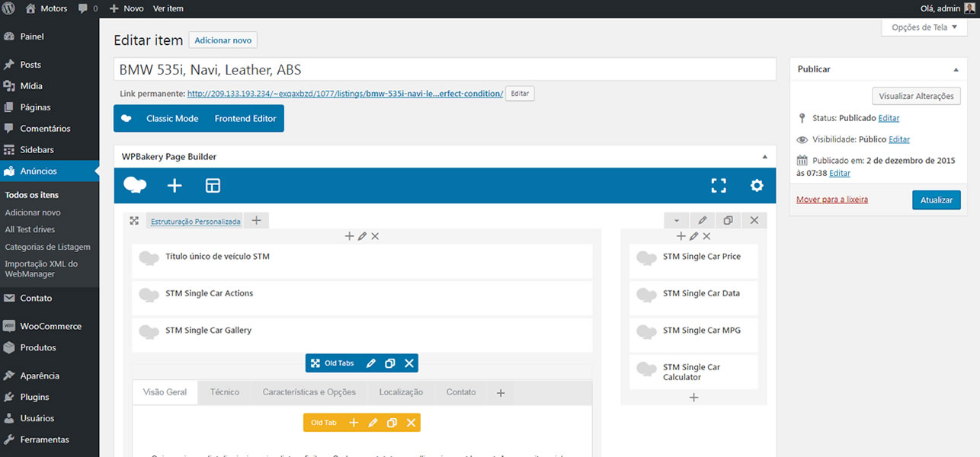Select STM Single Car Actions element

point(362,298)
